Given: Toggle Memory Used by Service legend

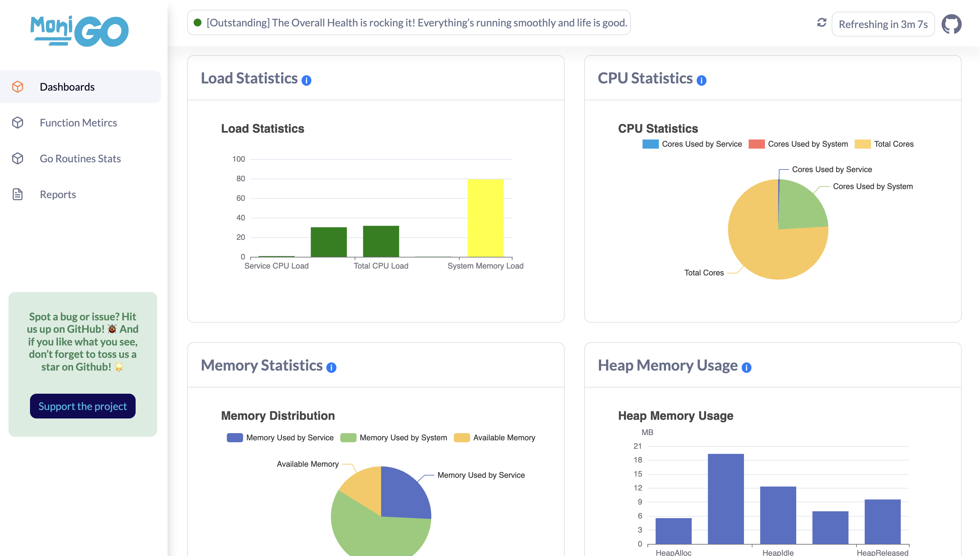Looking at the screenshot, I should [x=280, y=438].
